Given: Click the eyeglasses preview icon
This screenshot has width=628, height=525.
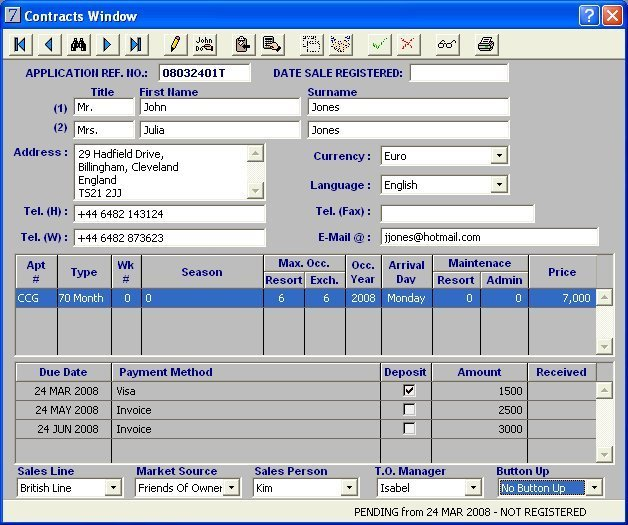Looking at the screenshot, I should tap(447, 44).
